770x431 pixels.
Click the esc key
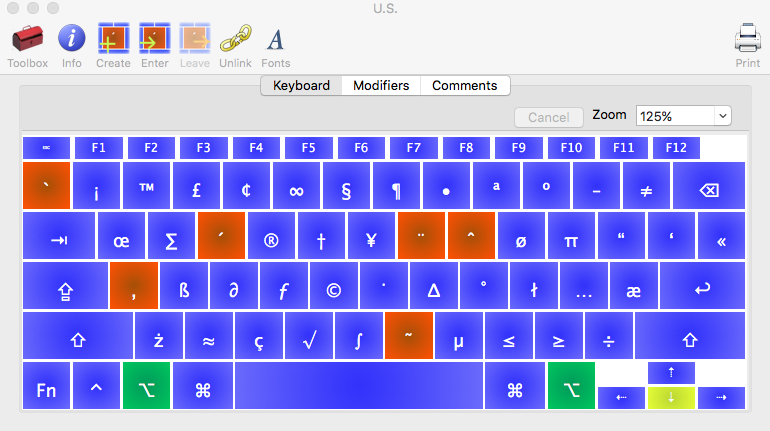pos(46,148)
